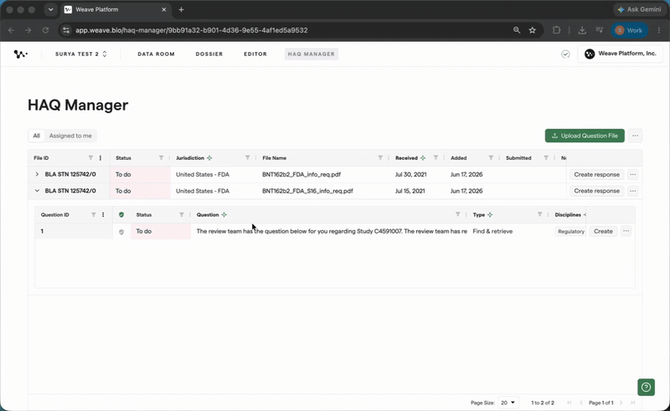The image size is (670, 411).
Task: Click the last page arrow
Action: (x=633, y=402)
